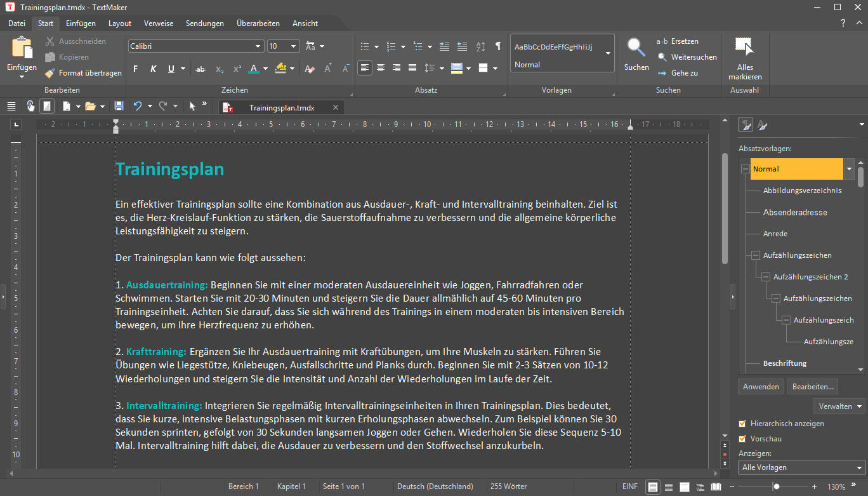Click Alles markieren selection icon
Image resolution: width=868 pixels, height=496 pixels.
(745, 48)
